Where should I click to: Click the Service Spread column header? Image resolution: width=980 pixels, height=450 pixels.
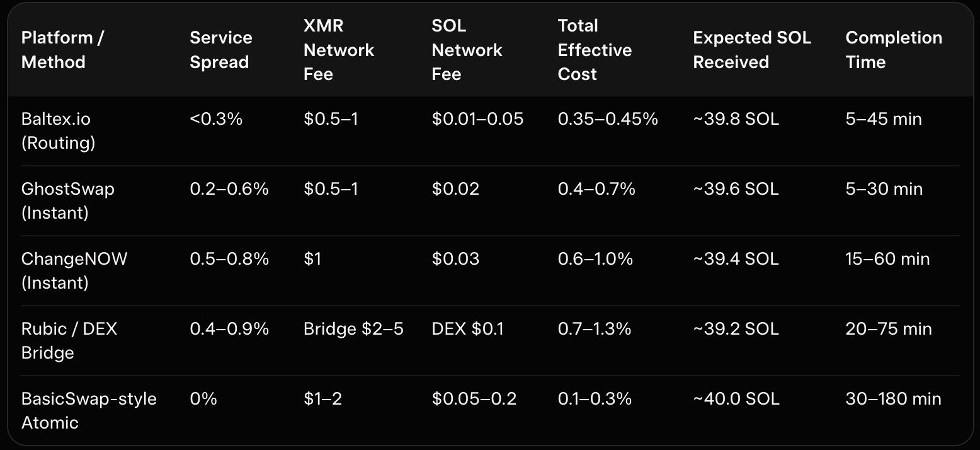point(220,50)
